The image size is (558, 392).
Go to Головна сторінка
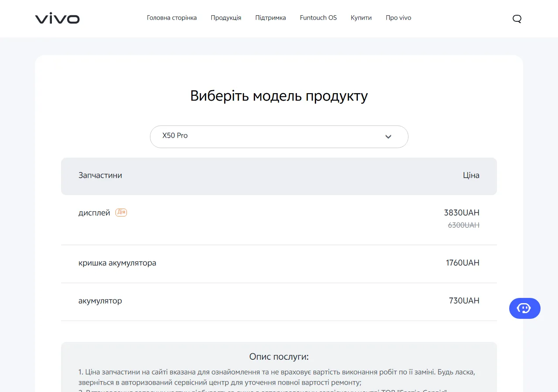(x=172, y=18)
